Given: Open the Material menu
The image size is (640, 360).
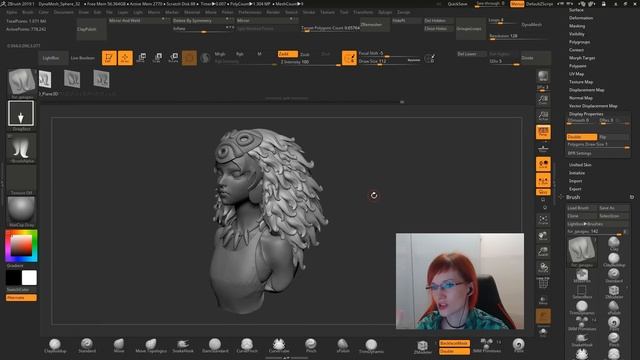Looking at the screenshot, I should [x=192, y=12].
